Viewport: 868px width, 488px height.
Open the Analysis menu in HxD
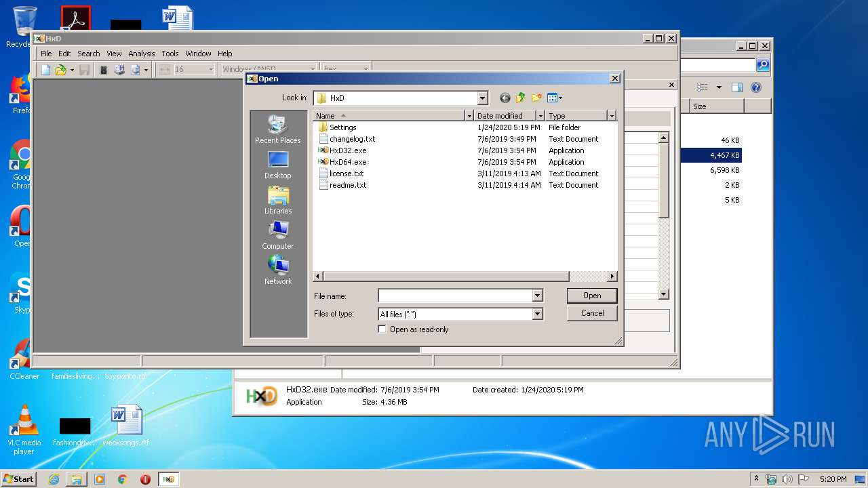142,54
